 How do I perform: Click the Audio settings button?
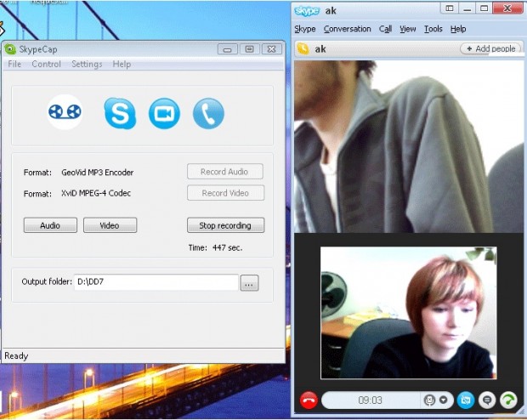pos(50,225)
